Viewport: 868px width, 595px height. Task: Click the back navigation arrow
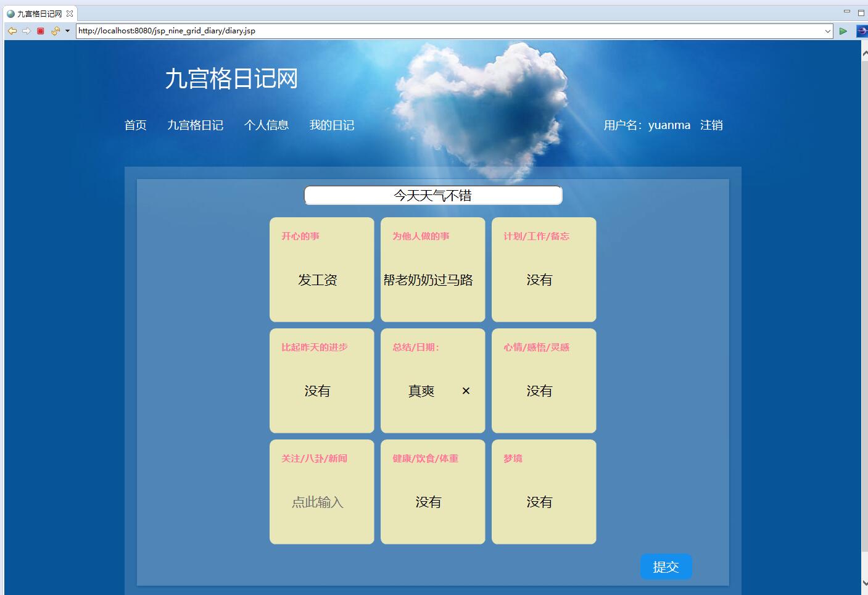[12, 31]
